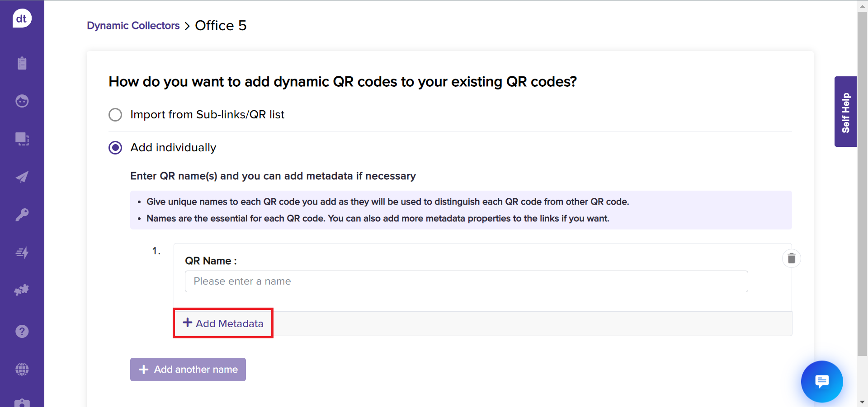Click the QR Name input field
This screenshot has height=407, width=868.
[x=466, y=281]
